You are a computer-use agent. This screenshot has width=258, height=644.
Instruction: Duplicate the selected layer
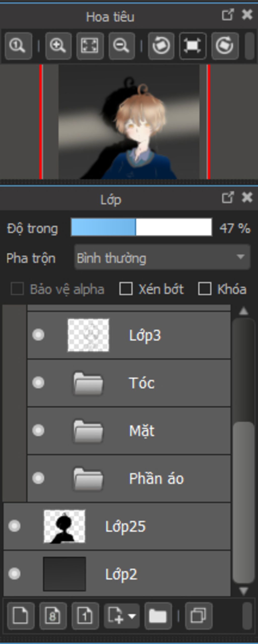[199, 616]
